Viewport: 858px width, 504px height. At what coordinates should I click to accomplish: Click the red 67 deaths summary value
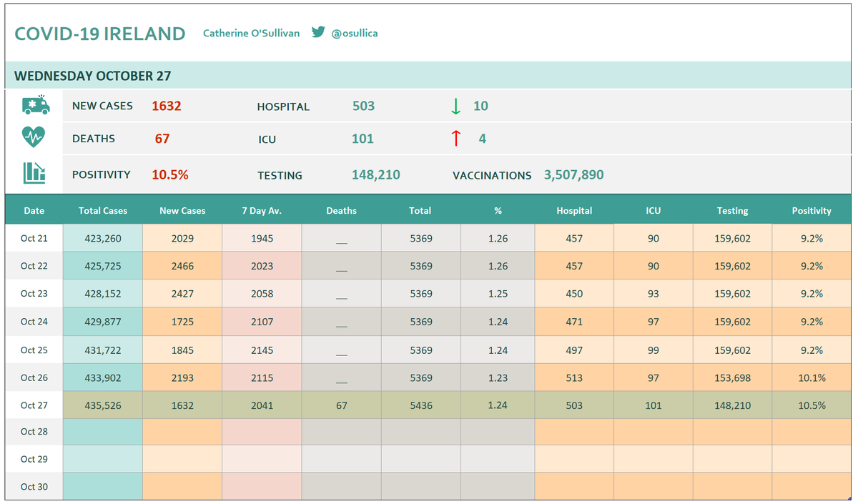point(162,139)
